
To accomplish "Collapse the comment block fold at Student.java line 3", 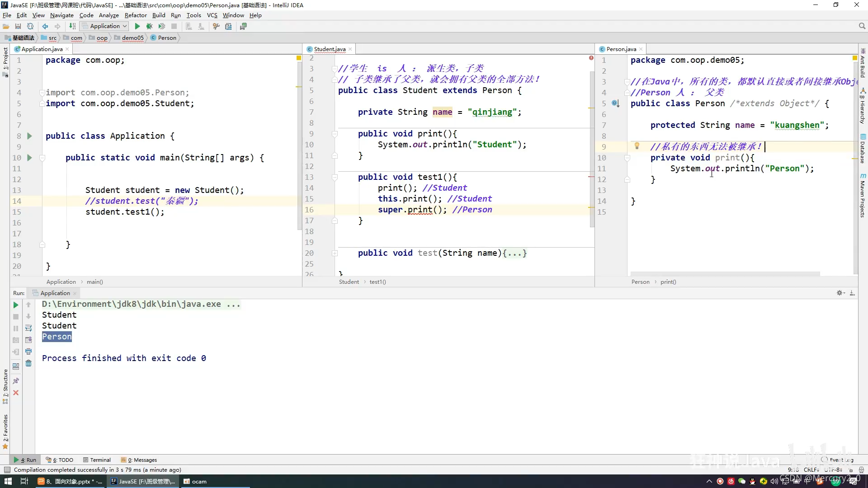I will (335, 69).
